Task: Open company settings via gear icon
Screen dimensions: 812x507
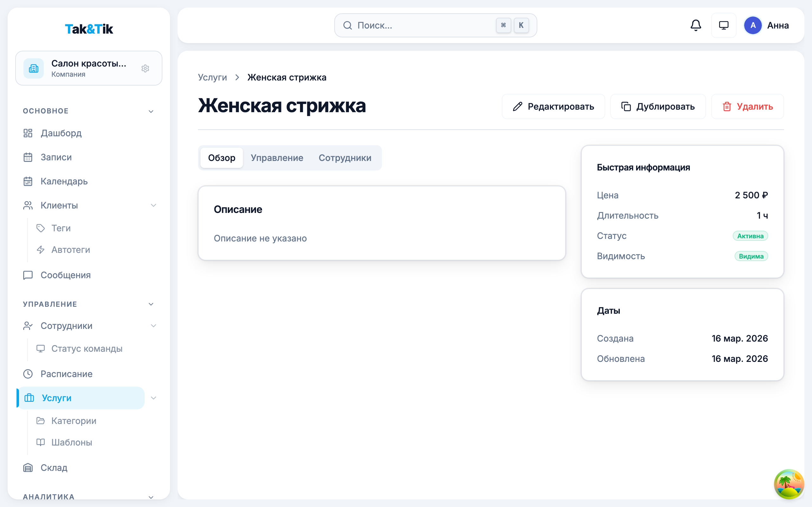Action: click(x=145, y=68)
